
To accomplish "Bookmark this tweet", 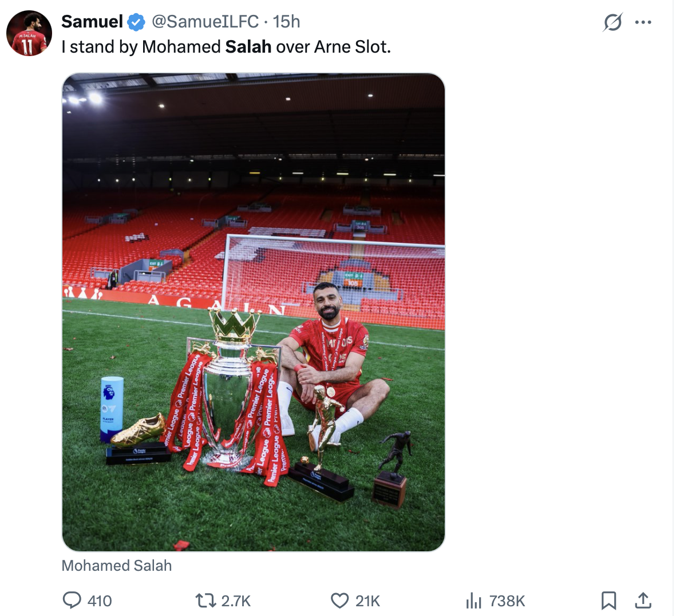I will 609,601.
